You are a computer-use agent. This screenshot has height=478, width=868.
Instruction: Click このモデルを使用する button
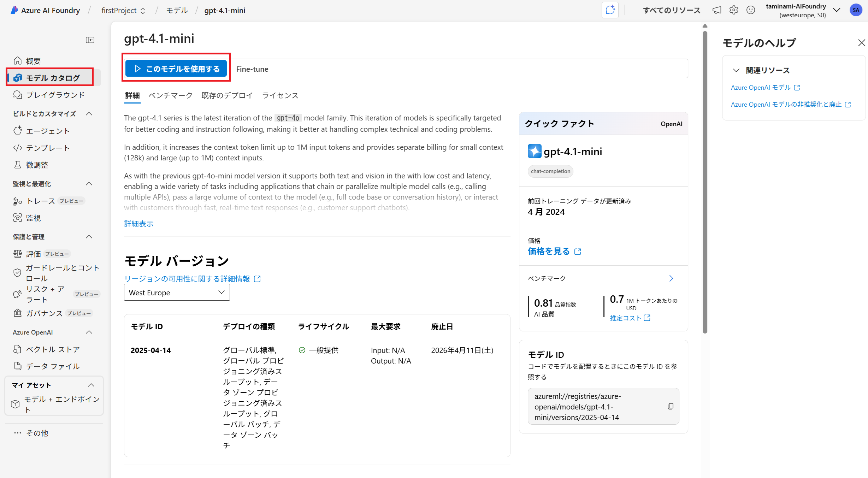click(176, 69)
